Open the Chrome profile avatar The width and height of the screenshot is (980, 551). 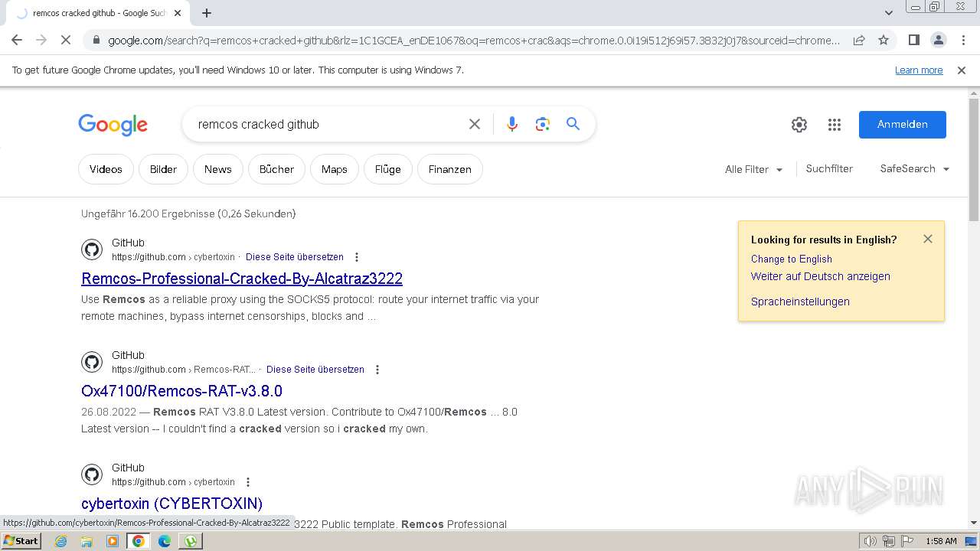[938, 40]
